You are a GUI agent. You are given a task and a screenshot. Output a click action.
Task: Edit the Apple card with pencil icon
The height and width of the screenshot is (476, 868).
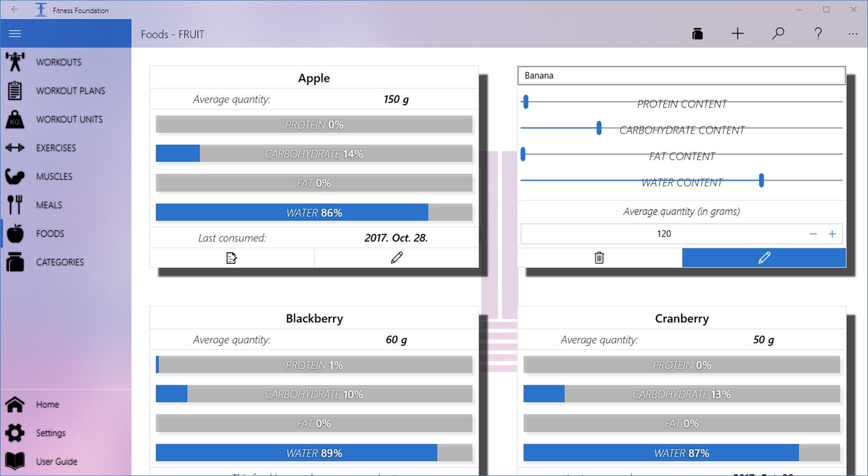[x=397, y=258]
